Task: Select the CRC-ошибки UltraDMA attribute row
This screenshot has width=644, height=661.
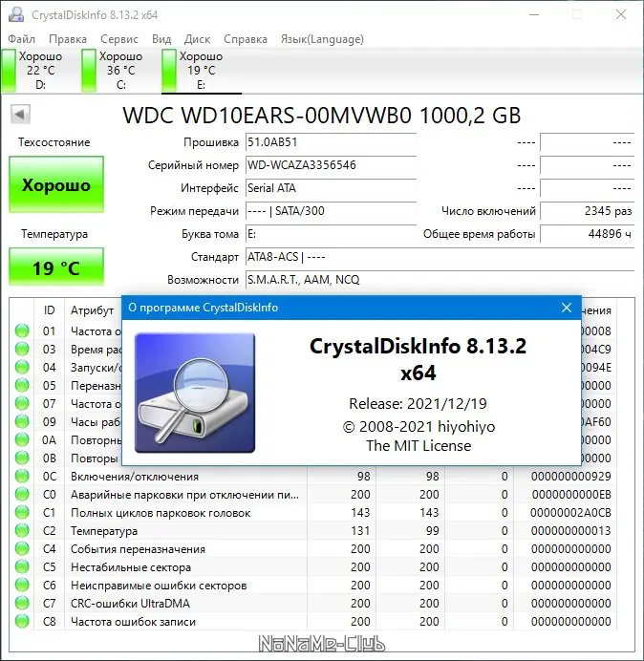Action: click(x=313, y=604)
